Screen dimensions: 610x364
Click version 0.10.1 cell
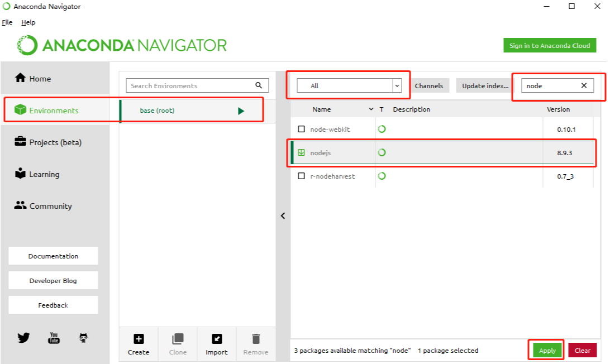pos(566,130)
